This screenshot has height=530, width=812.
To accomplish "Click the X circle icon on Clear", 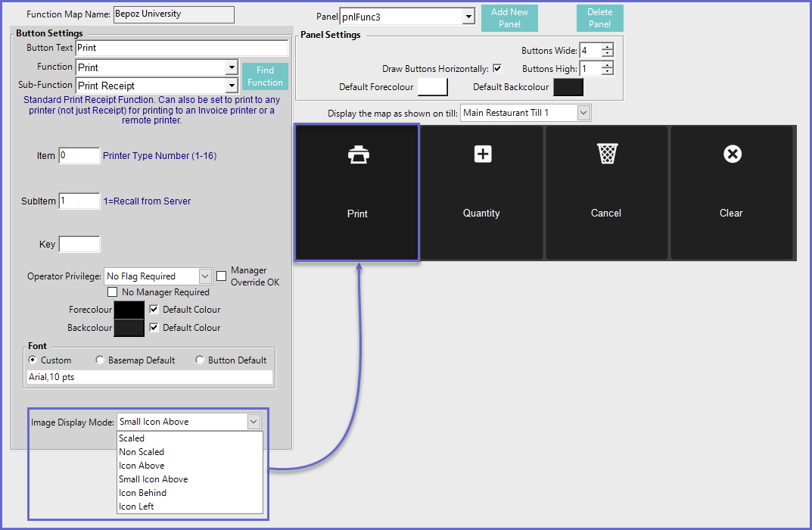I will (x=733, y=154).
